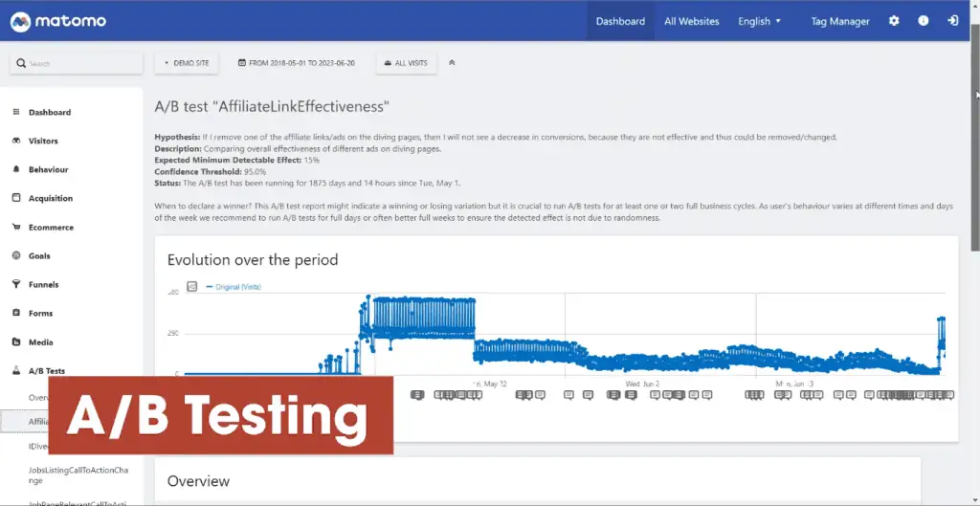Click the Acquisition window icon
This screenshot has width=980, height=506.
(16, 198)
